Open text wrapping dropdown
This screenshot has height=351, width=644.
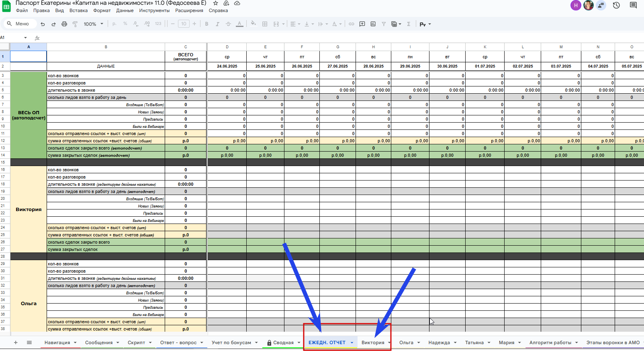[322, 24]
